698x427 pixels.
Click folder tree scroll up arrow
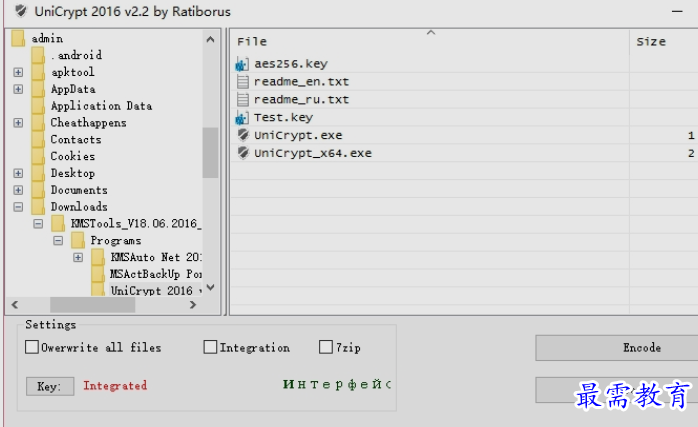click(x=211, y=40)
